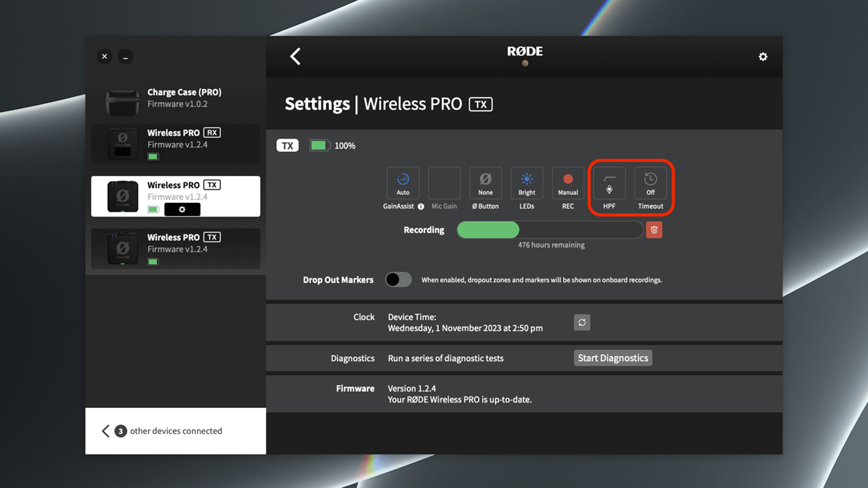Go back with the header back arrow

295,56
